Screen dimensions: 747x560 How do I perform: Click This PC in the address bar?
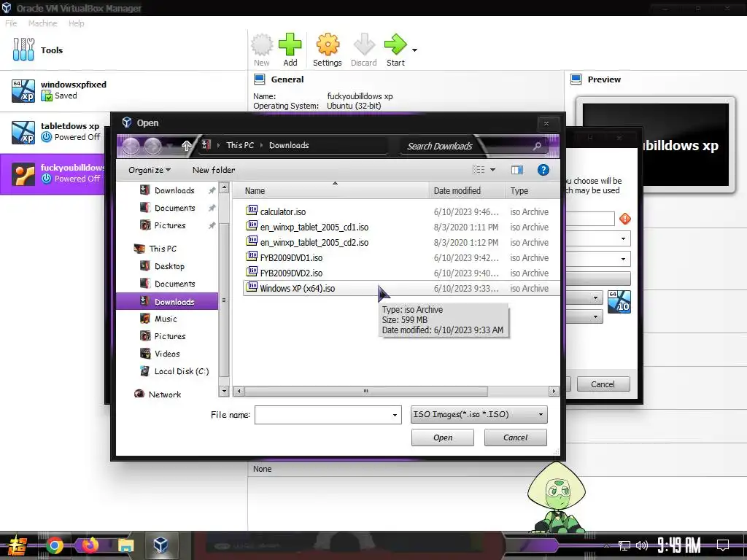240,145
